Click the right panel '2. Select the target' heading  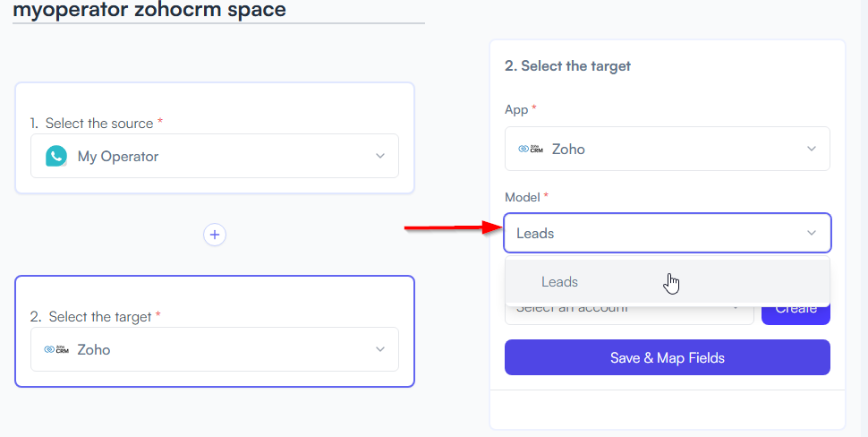pyautogui.click(x=567, y=66)
